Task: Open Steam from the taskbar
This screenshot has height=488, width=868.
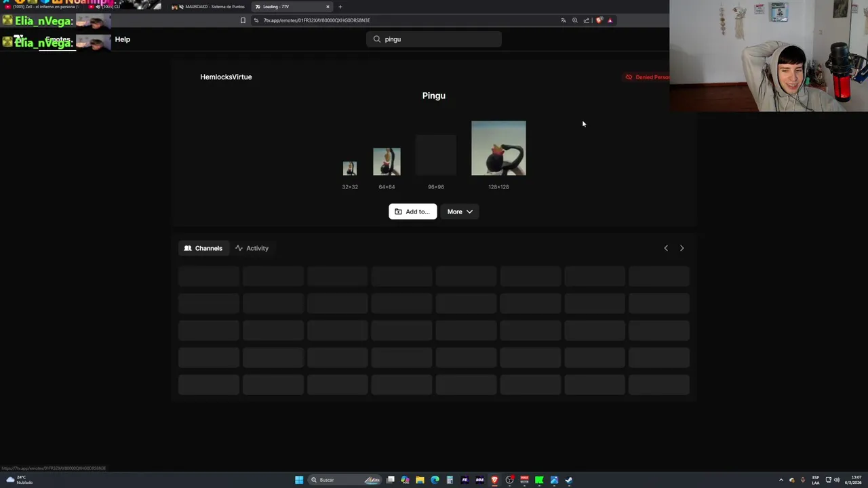Action: point(569,480)
